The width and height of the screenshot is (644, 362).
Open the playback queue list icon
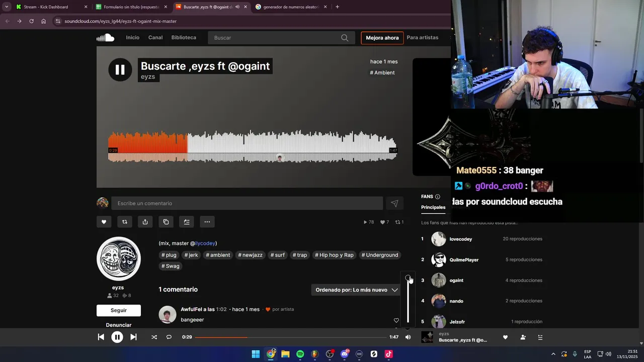[x=540, y=337]
